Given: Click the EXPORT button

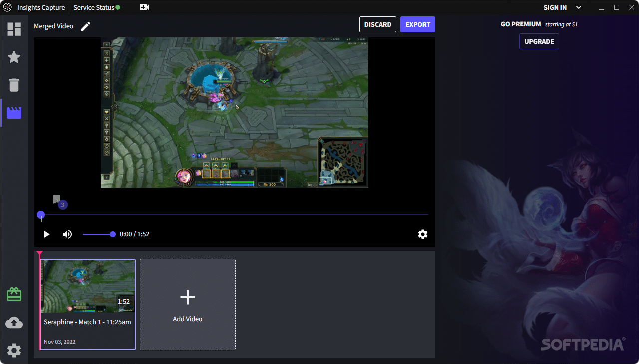Looking at the screenshot, I should (418, 24).
